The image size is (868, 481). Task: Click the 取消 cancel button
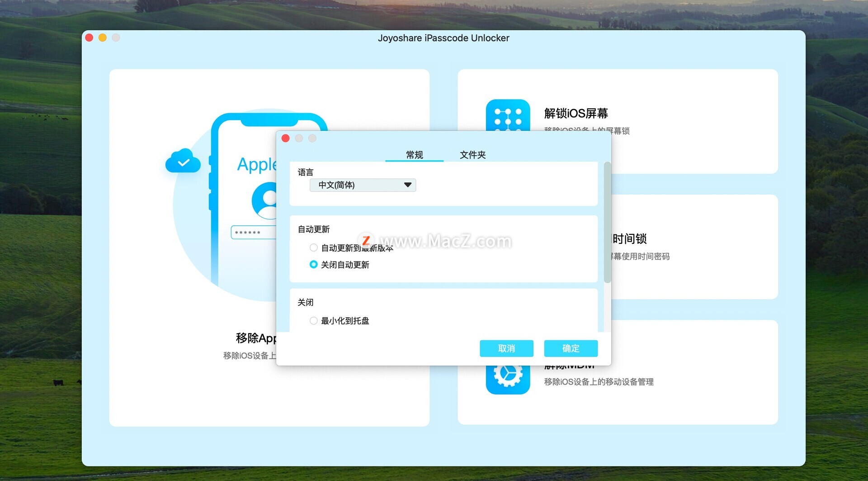(x=506, y=348)
